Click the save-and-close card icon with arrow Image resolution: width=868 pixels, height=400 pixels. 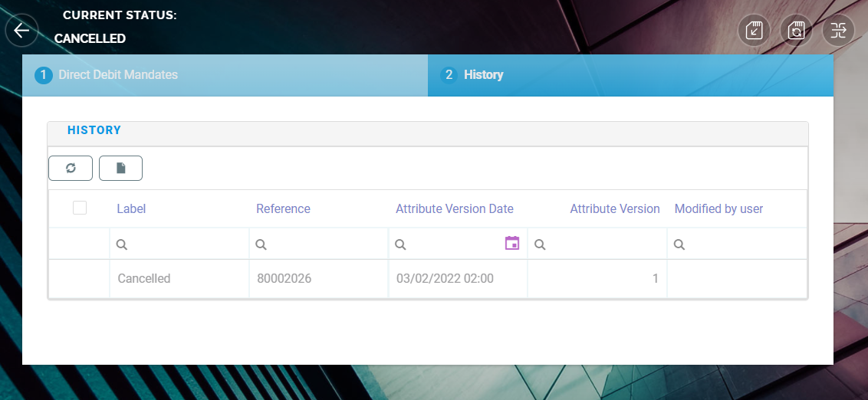click(x=754, y=31)
